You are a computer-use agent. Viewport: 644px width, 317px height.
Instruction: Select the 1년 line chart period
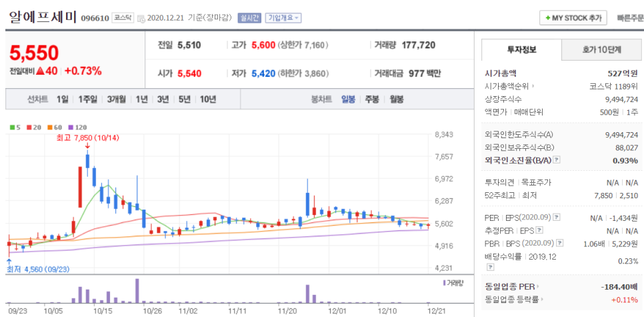(141, 99)
